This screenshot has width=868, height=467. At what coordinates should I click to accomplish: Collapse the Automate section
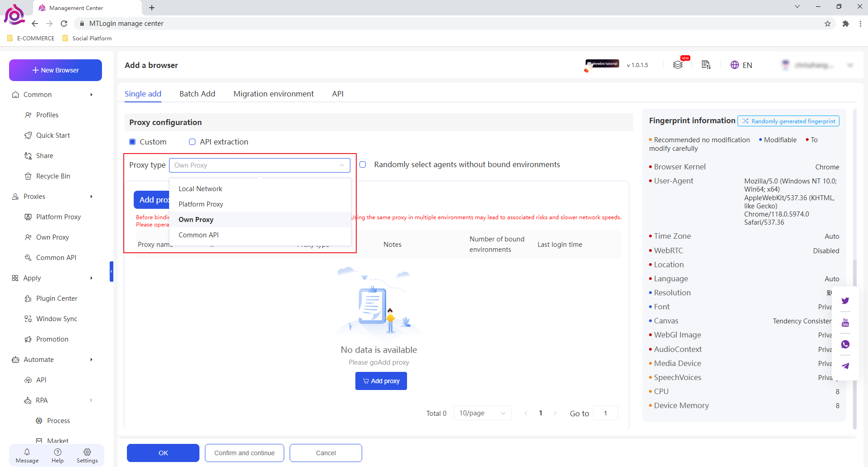coord(91,360)
